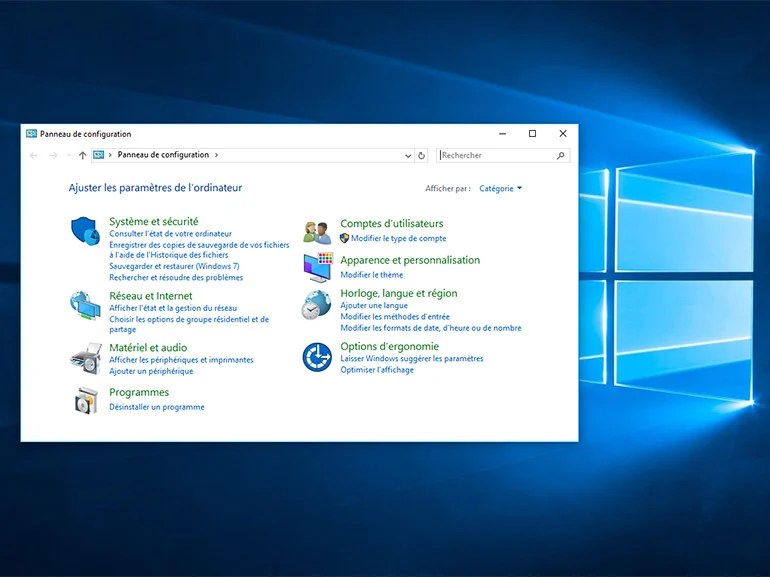Open recent locations dropdown arrow
Viewport: 770px width, 577px height.
point(68,155)
